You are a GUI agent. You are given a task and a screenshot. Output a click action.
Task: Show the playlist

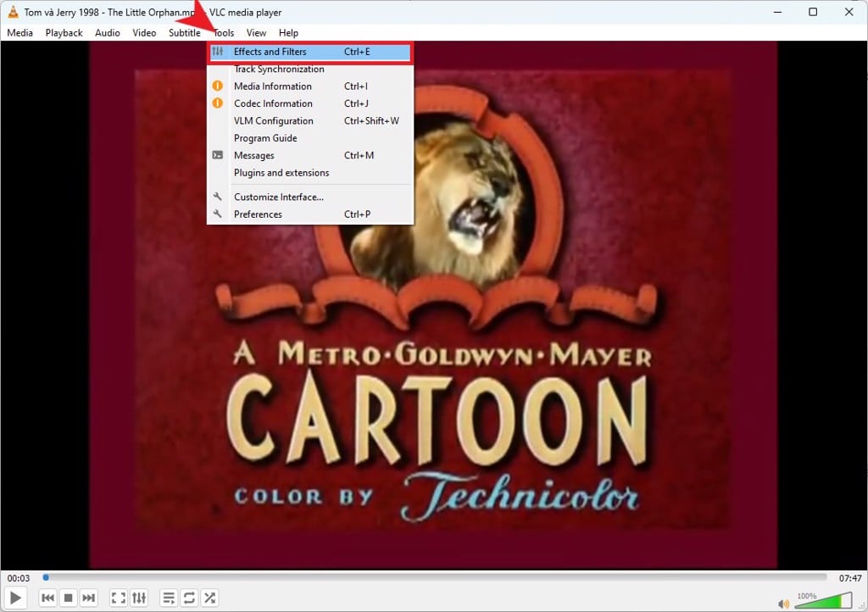click(x=169, y=598)
